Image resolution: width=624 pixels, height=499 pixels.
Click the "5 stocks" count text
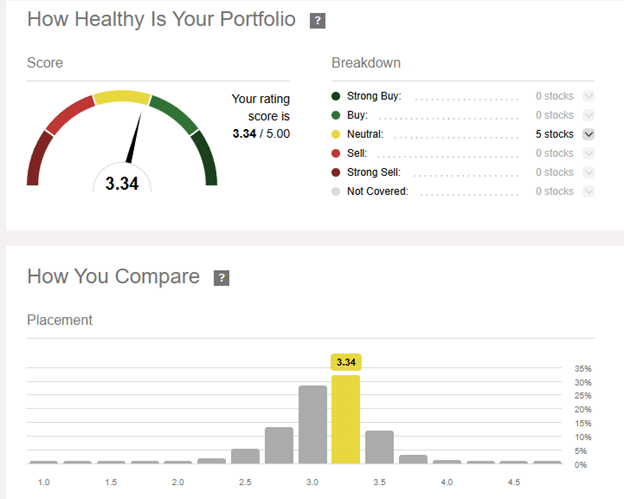click(554, 134)
